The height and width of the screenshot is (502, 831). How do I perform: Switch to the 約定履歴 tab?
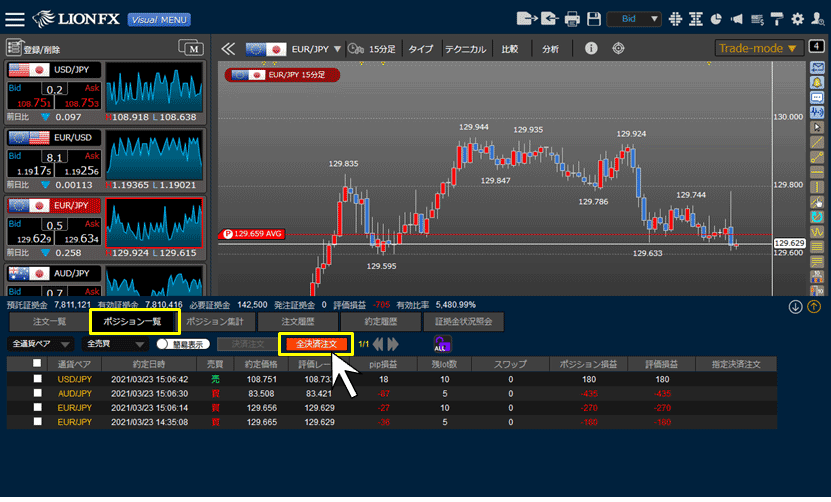[381, 322]
